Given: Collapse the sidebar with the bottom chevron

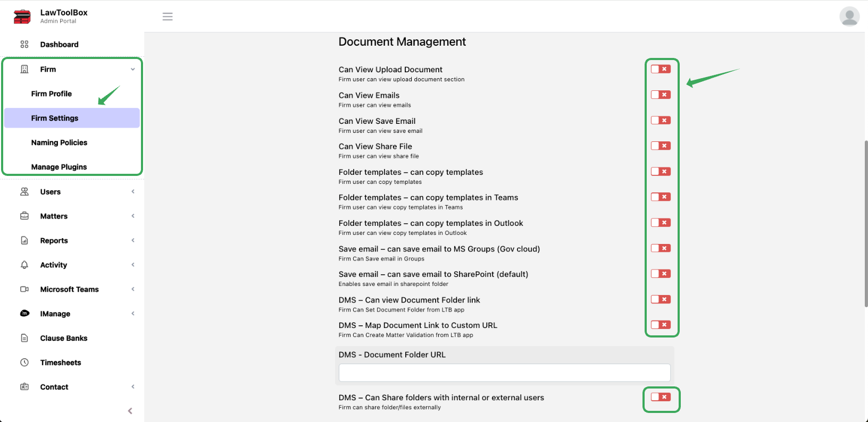Looking at the screenshot, I should pyautogui.click(x=130, y=411).
